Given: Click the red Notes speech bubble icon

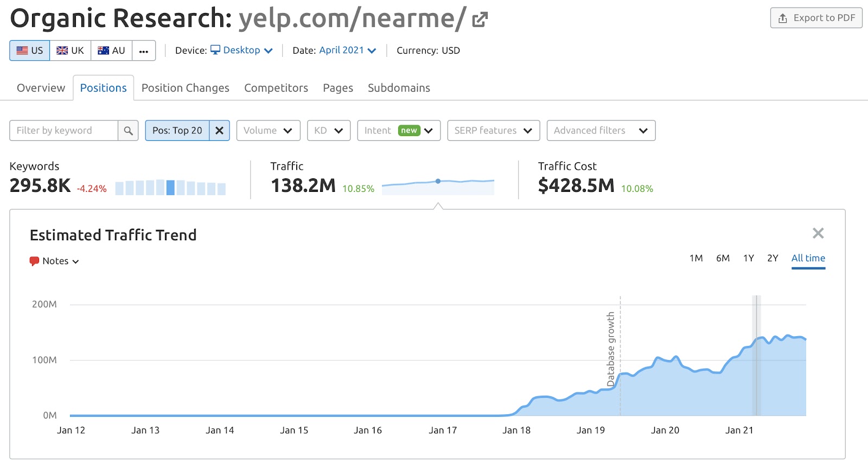Looking at the screenshot, I should click(x=34, y=261).
